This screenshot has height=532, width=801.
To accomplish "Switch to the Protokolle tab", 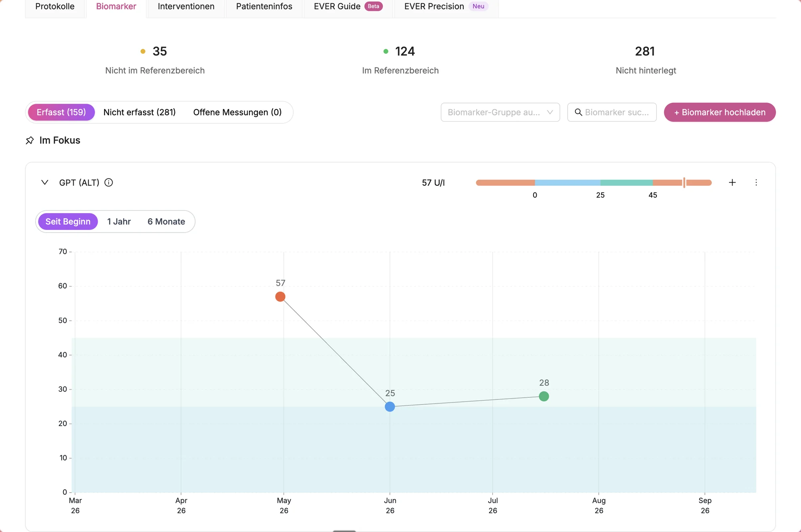I will [x=55, y=7].
